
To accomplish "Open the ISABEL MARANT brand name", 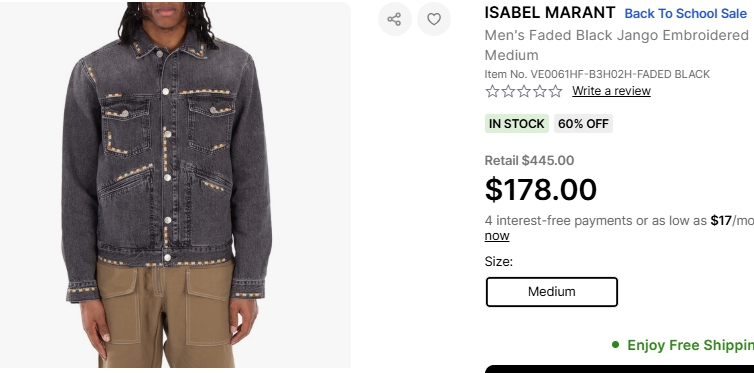I will pos(550,13).
